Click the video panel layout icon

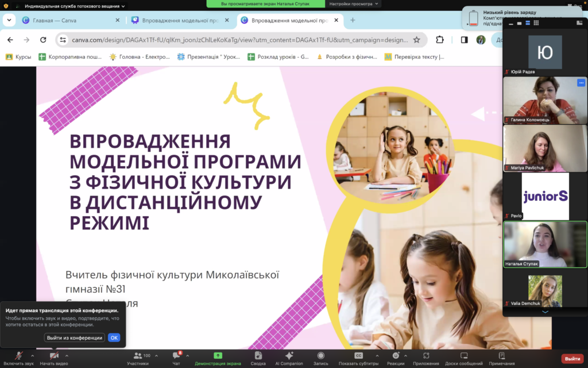point(579,23)
